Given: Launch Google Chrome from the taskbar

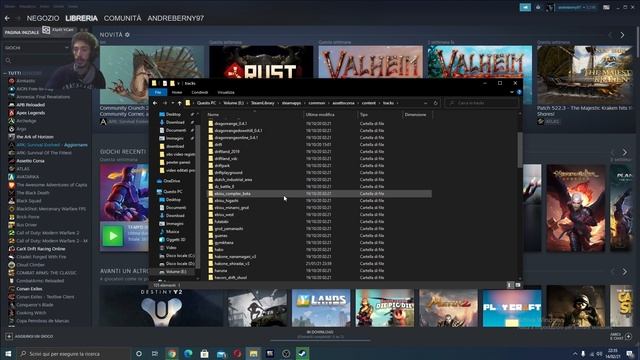Looking at the screenshot, I should [172, 353].
